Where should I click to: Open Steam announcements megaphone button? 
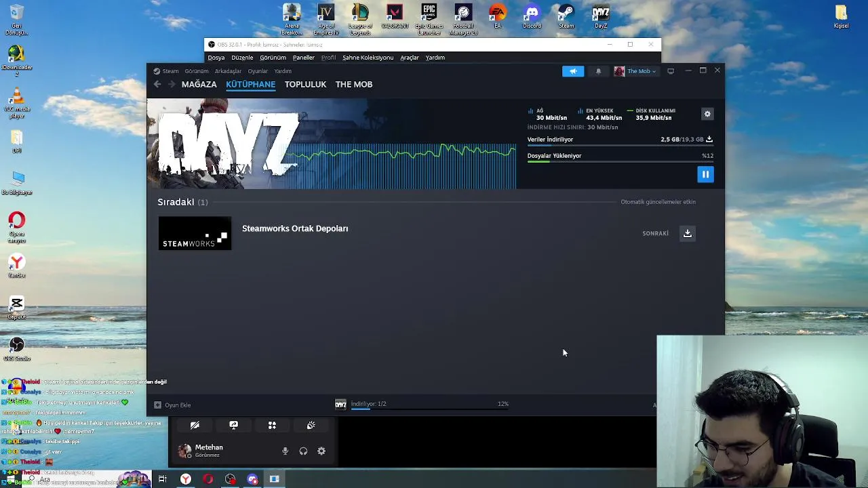pyautogui.click(x=573, y=71)
